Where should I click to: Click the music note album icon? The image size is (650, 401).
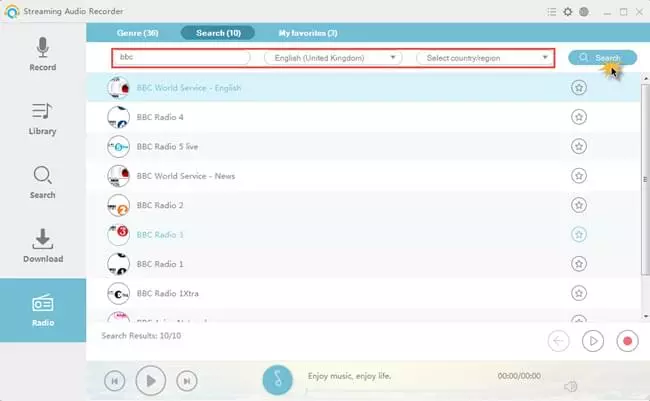coord(278,380)
